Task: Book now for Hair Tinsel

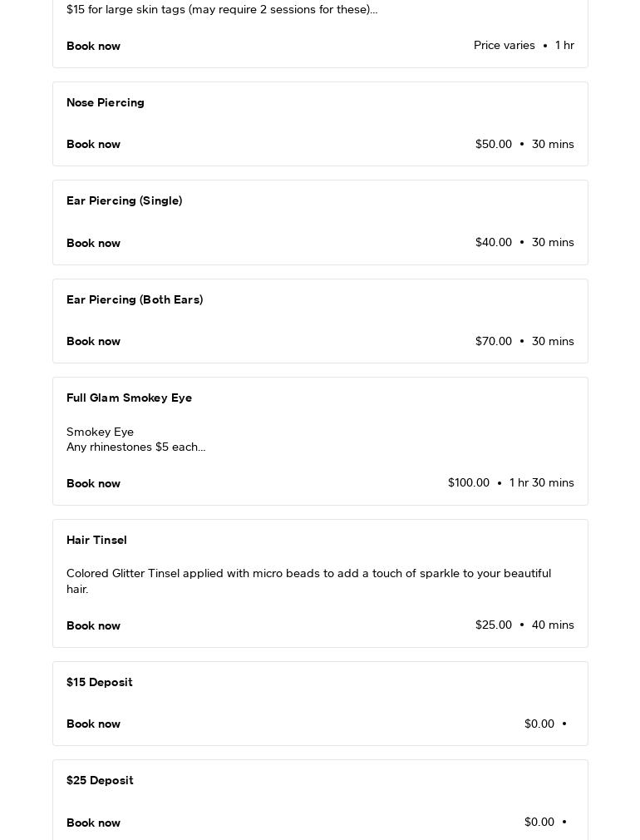Action: click(x=93, y=625)
